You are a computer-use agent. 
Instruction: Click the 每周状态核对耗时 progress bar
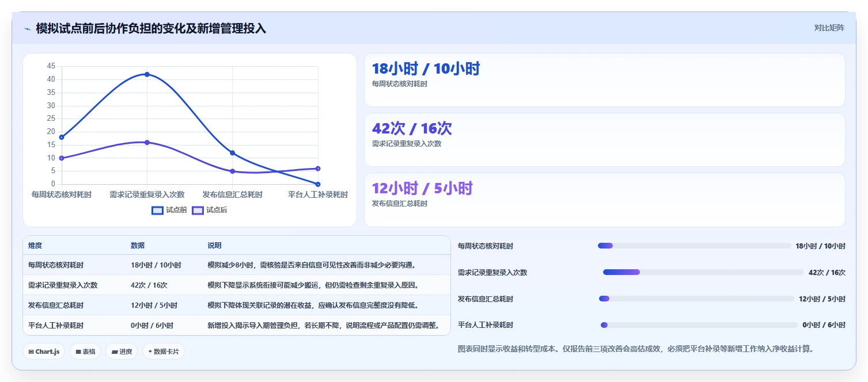coord(695,246)
